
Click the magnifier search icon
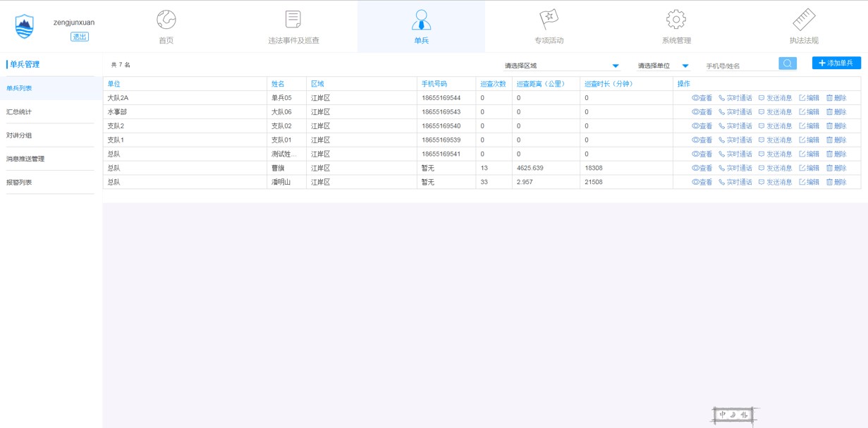(x=787, y=63)
